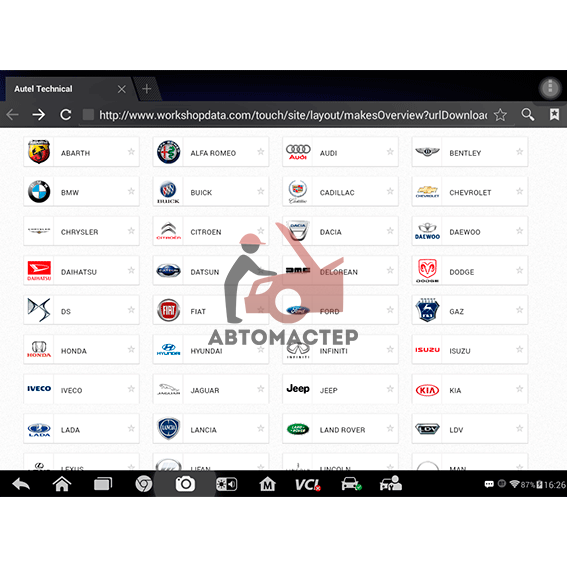Open the MaxiSys M home icon
The width and height of the screenshot is (567, 567).
(267, 484)
